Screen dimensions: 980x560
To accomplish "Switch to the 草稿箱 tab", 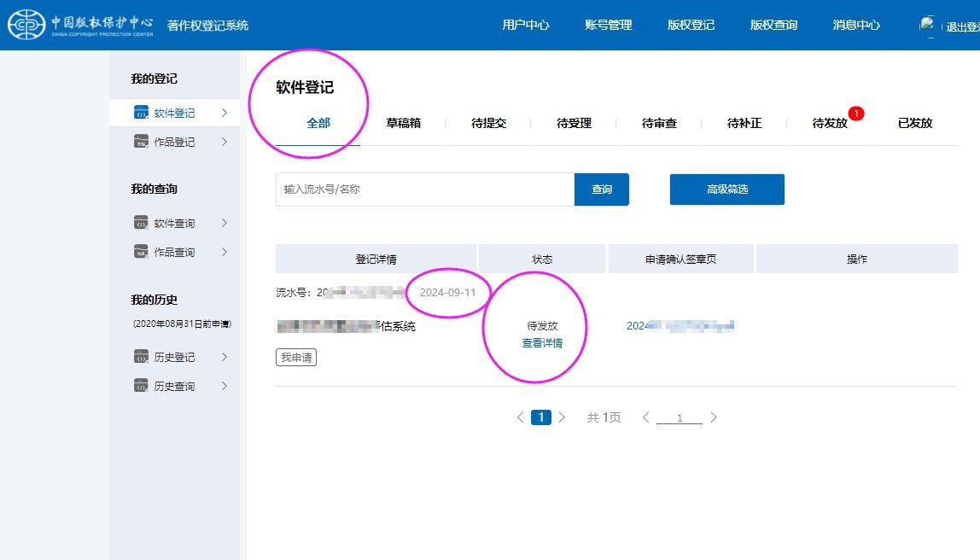I will point(404,122).
